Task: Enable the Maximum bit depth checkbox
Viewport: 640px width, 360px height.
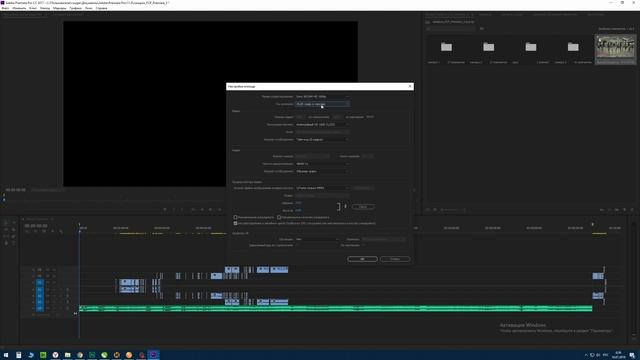Action: click(x=236, y=218)
